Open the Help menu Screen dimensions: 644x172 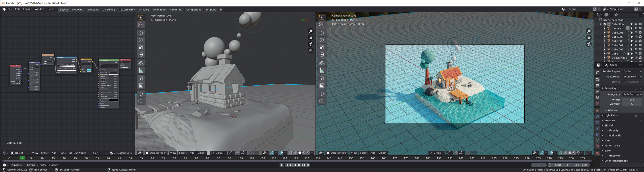(50, 9)
